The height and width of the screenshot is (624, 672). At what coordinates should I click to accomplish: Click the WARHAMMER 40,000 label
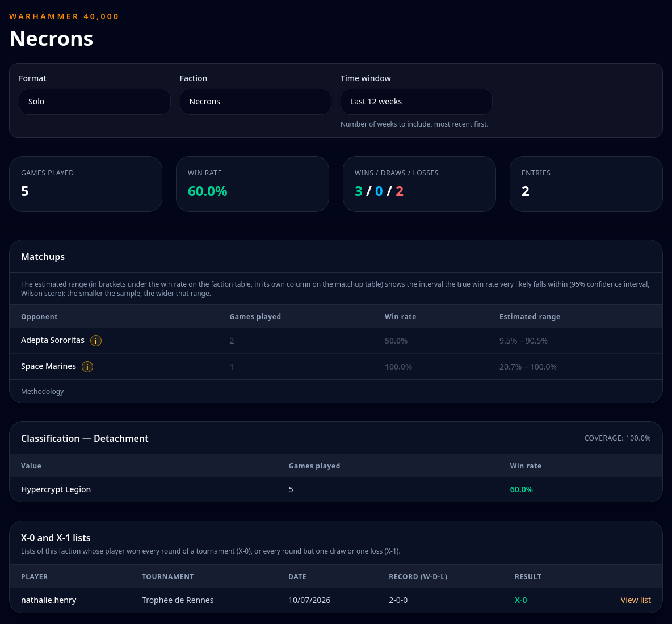[64, 16]
